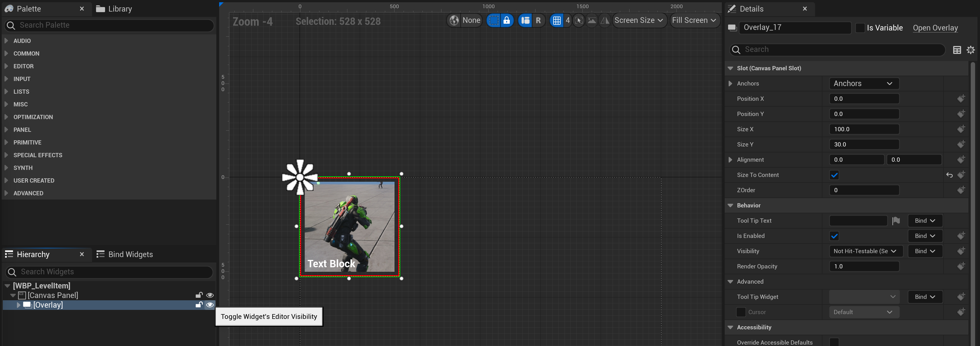Close the Palette tab
980x346 pixels.
tap(82, 8)
